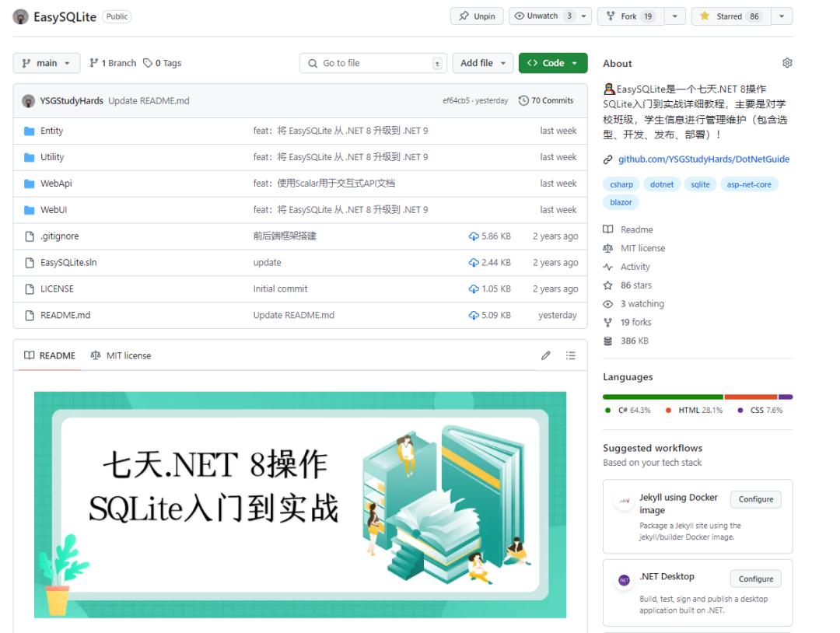Open the Unwatch dropdown arrow
This screenshot has width=840, height=633.
[584, 16]
